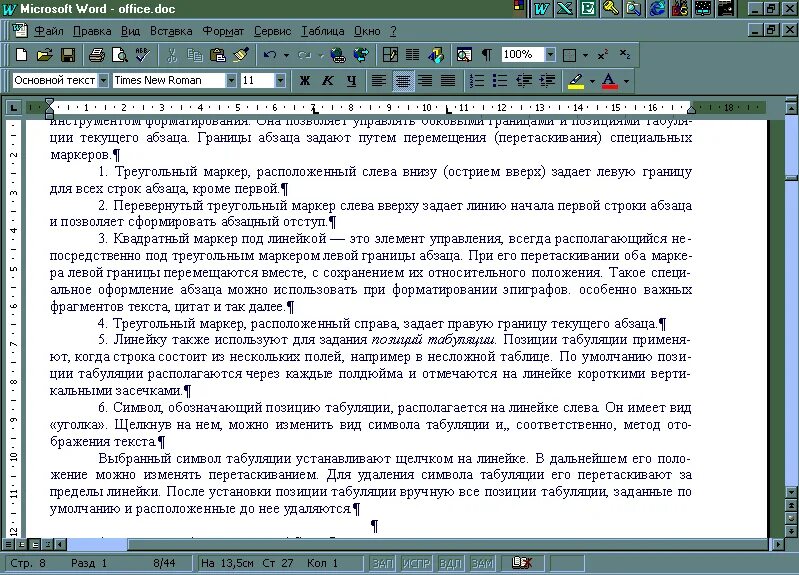Justify paragraph text

(x=448, y=81)
